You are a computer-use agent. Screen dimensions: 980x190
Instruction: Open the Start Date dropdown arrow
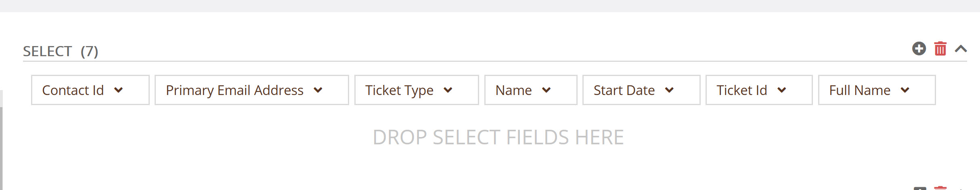(670, 90)
